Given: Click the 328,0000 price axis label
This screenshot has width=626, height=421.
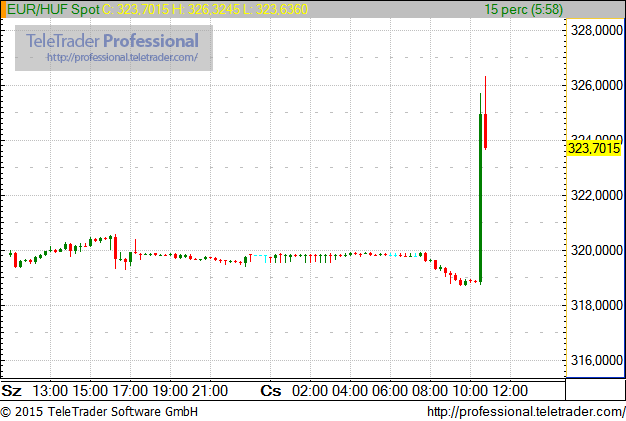Looking at the screenshot, I should pos(596,30).
